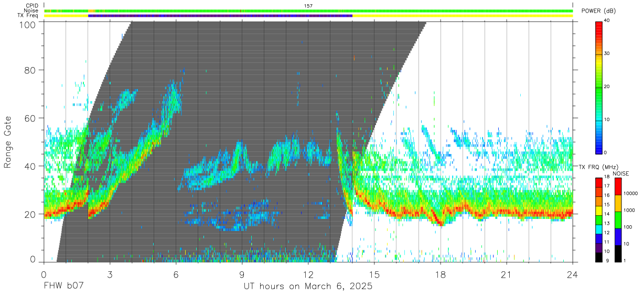Image resolution: width=644 pixels, height=297 pixels.
Task: Click the 30 label on POWER colorbar
Action: pos(607,54)
